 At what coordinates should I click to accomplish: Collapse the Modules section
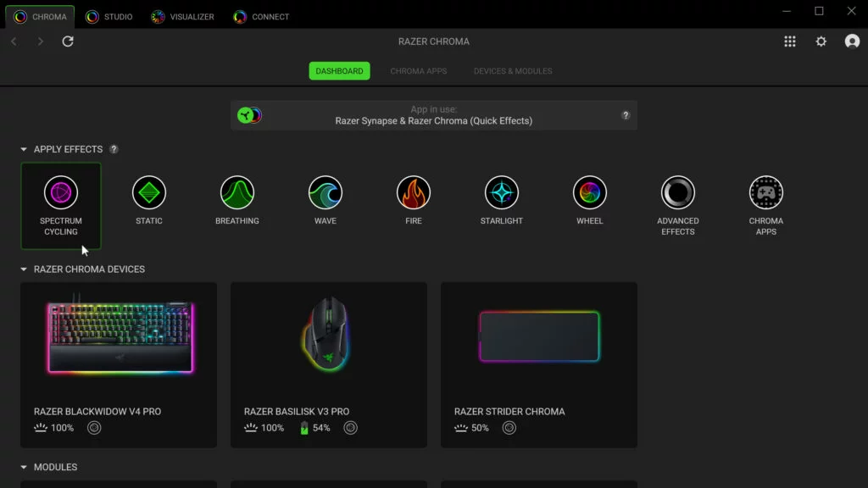[x=24, y=468]
